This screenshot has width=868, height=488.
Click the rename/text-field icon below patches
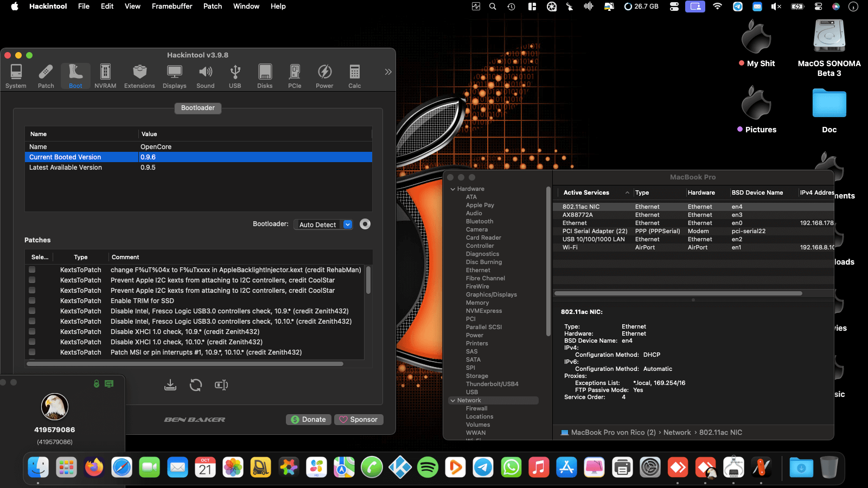pyautogui.click(x=221, y=385)
